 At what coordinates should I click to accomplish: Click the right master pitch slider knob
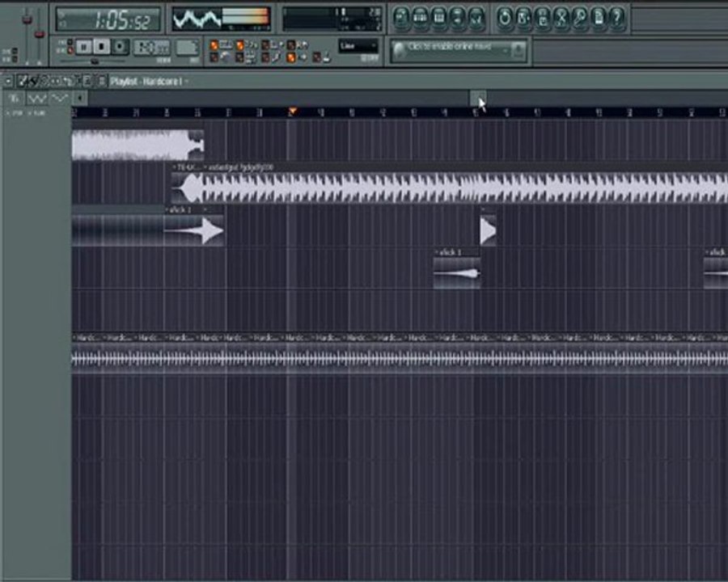click(40, 34)
